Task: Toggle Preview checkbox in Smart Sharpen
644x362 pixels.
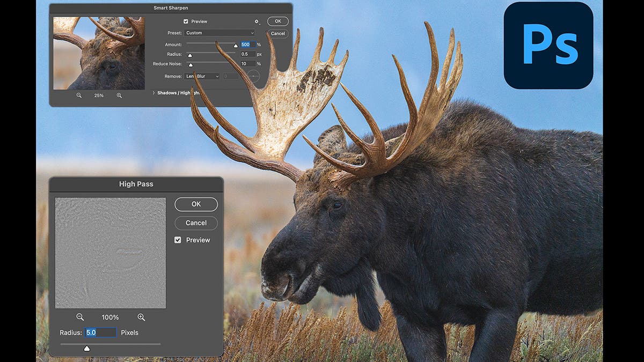Action: (x=186, y=21)
